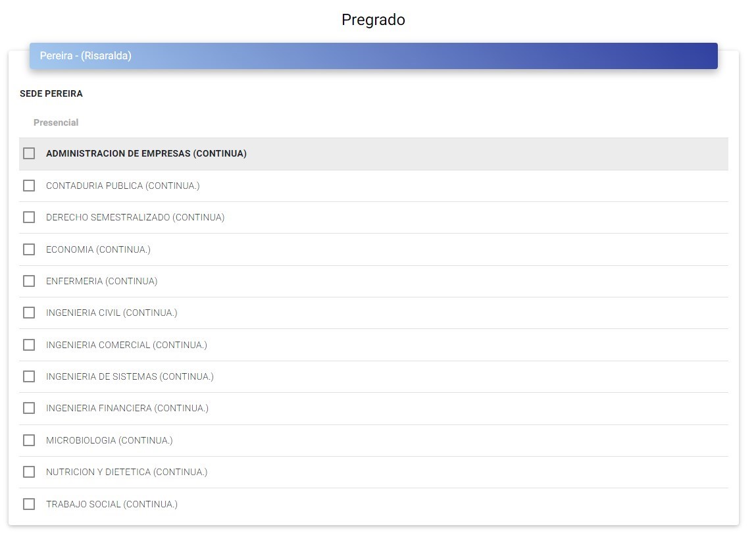Click the INGENIERIA FINANCIERA (CONTINUA.) label

[x=127, y=408]
